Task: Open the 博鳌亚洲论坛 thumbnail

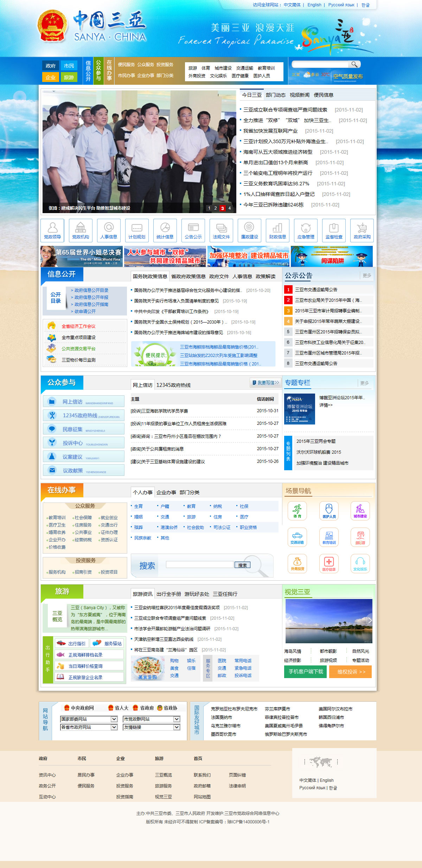Action: point(299,409)
